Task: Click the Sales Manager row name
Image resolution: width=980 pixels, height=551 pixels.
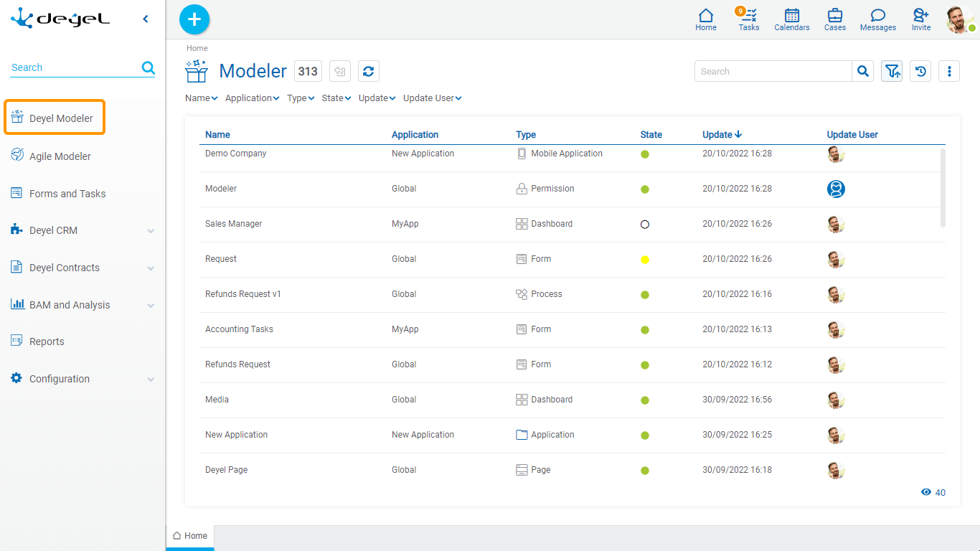Action: (x=233, y=224)
